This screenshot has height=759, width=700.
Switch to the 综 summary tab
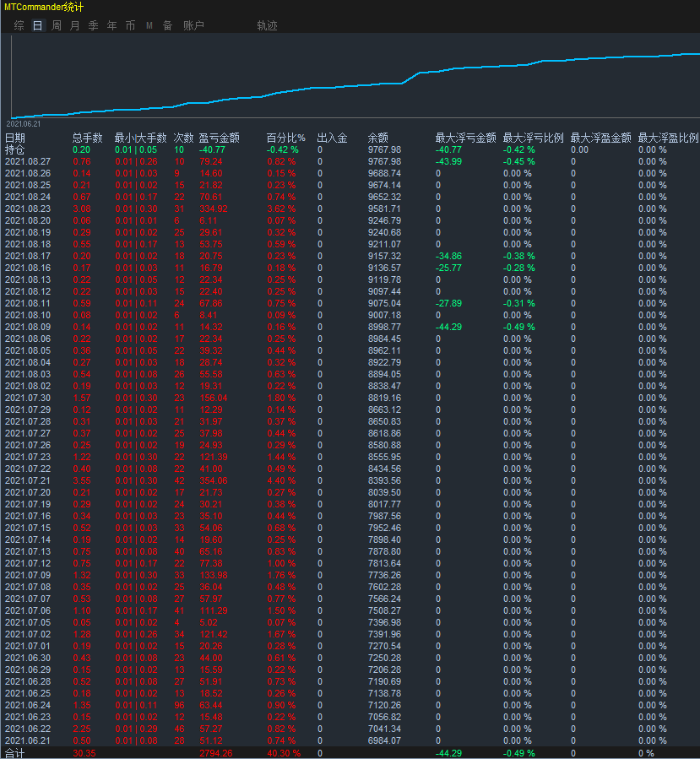[19, 25]
